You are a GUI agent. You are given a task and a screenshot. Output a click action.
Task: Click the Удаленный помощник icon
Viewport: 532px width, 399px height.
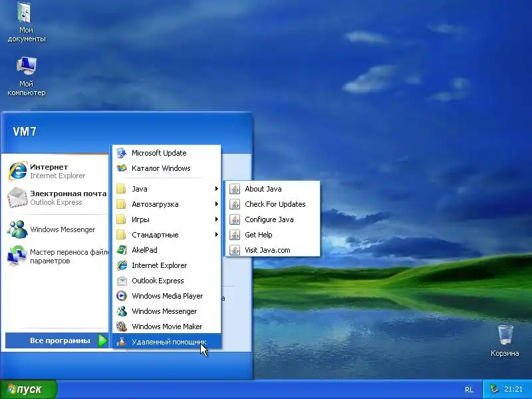pyautogui.click(x=122, y=342)
